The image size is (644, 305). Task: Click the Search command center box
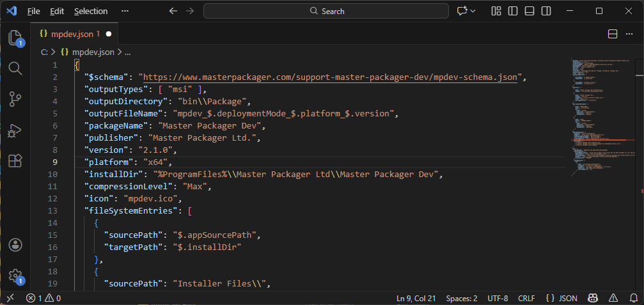tap(326, 11)
